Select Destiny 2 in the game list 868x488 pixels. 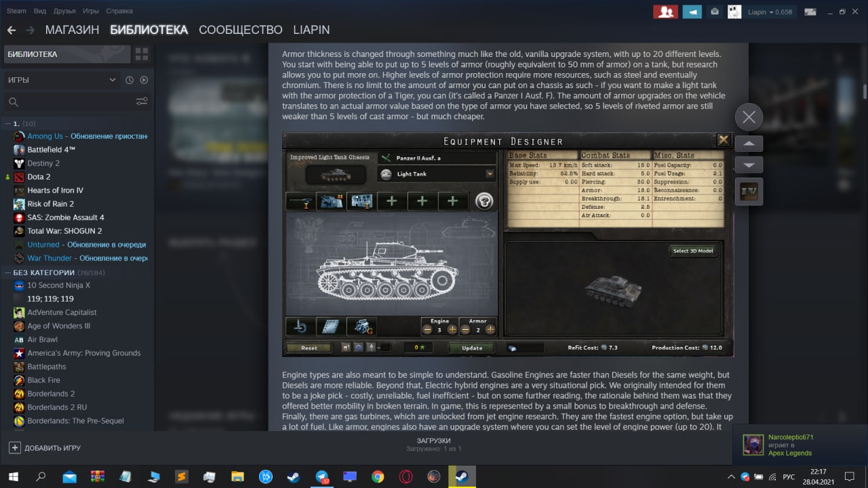80,163
